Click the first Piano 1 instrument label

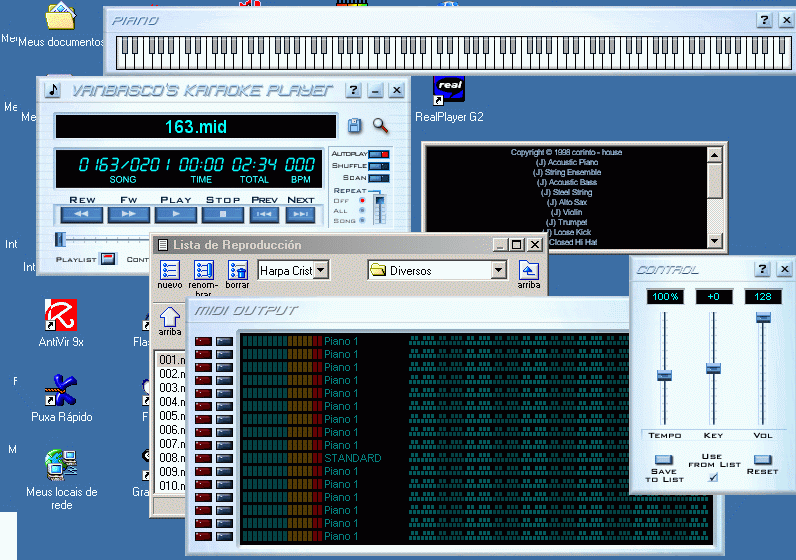(341, 341)
